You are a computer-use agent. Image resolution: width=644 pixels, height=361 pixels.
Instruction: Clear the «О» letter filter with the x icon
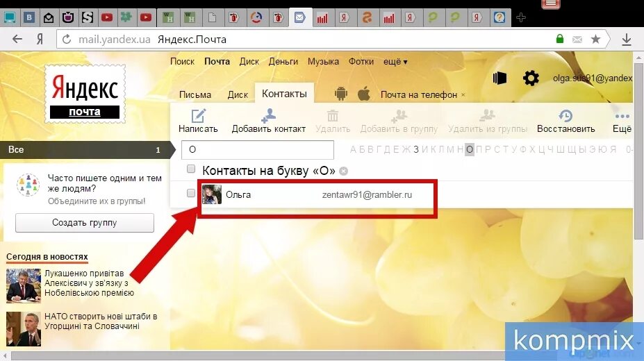coord(344,171)
